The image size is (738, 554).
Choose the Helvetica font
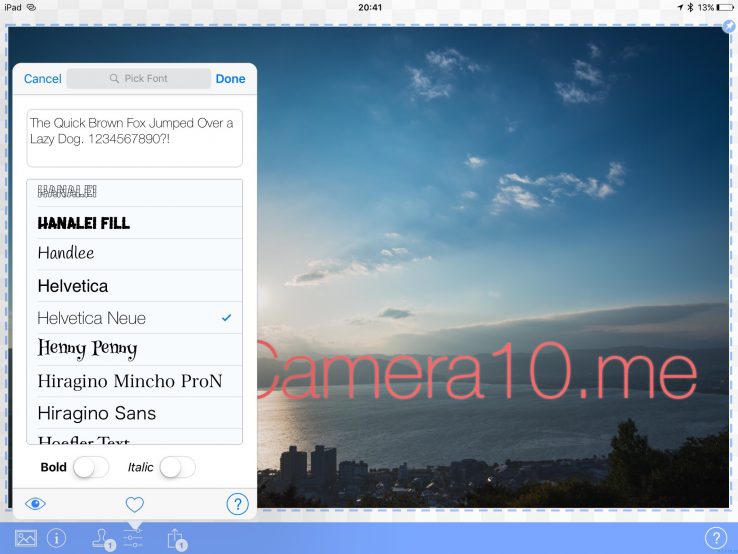(135, 286)
